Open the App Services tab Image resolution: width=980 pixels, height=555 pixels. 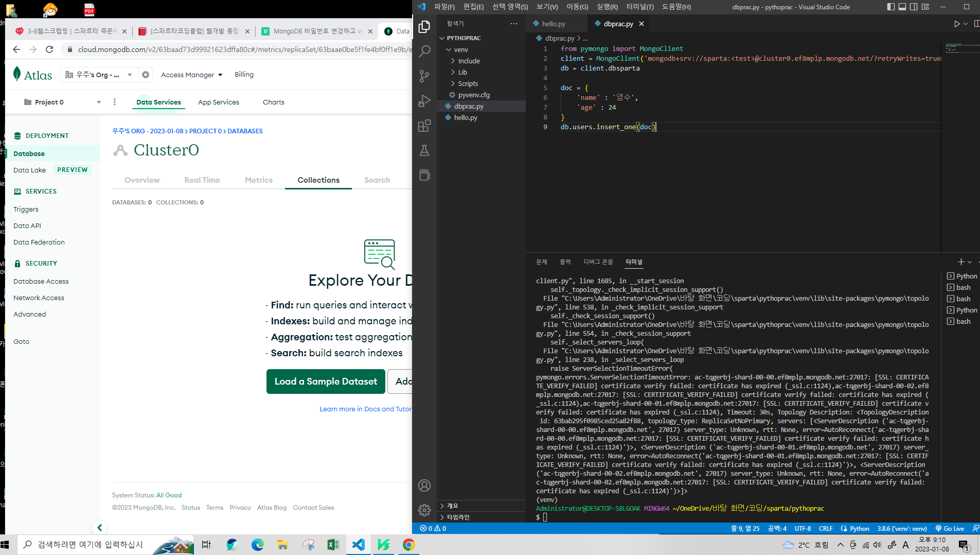click(219, 102)
